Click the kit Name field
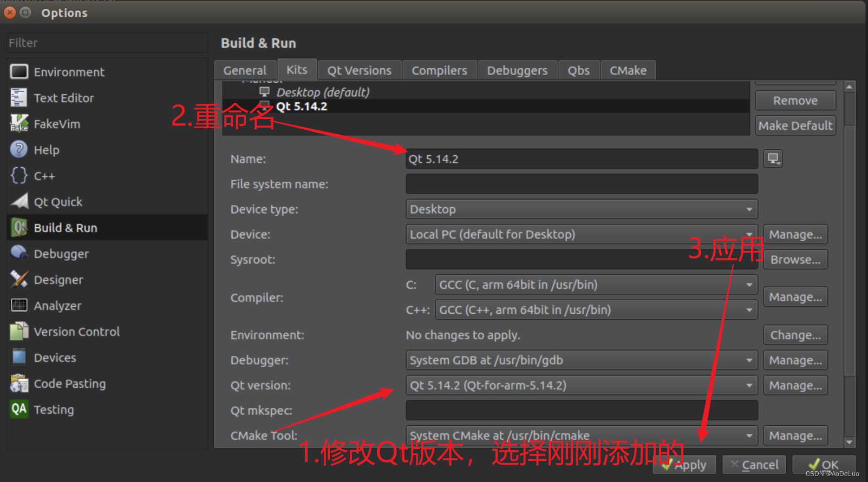 (582, 159)
